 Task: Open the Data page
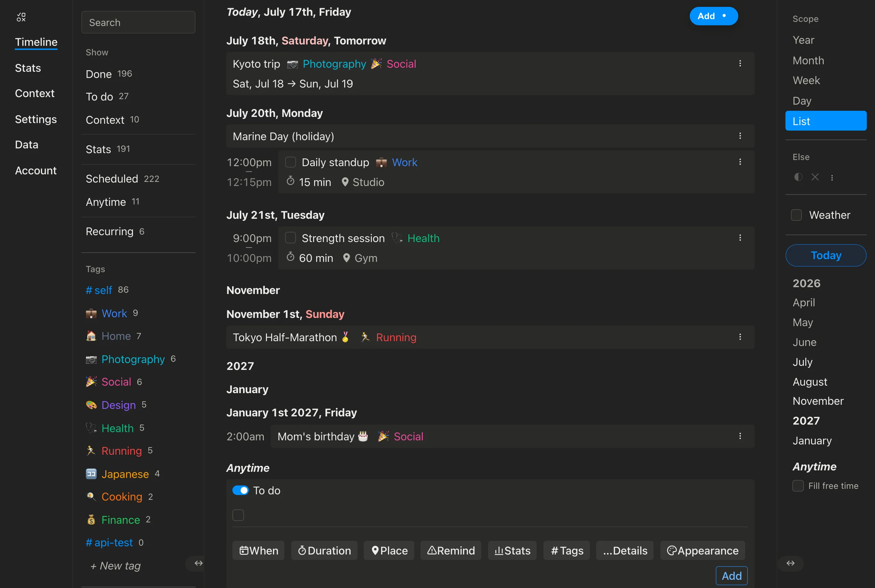pyautogui.click(x=26, y=144)
